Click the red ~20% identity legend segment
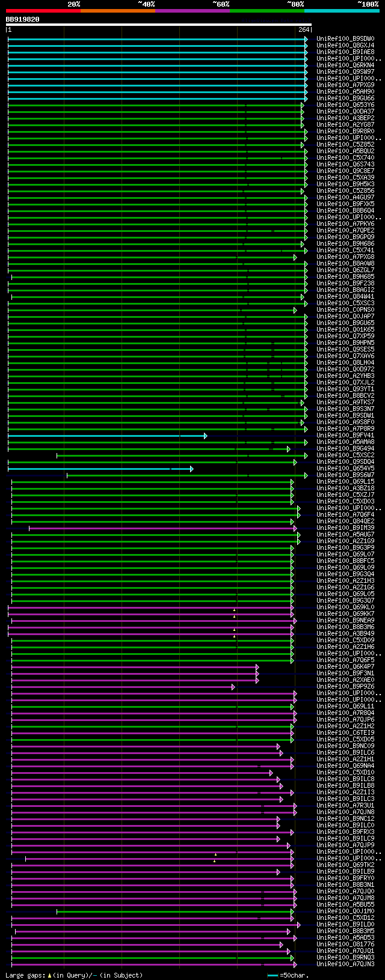Screen dimensions: 385x980 click(x=43, y=11)
